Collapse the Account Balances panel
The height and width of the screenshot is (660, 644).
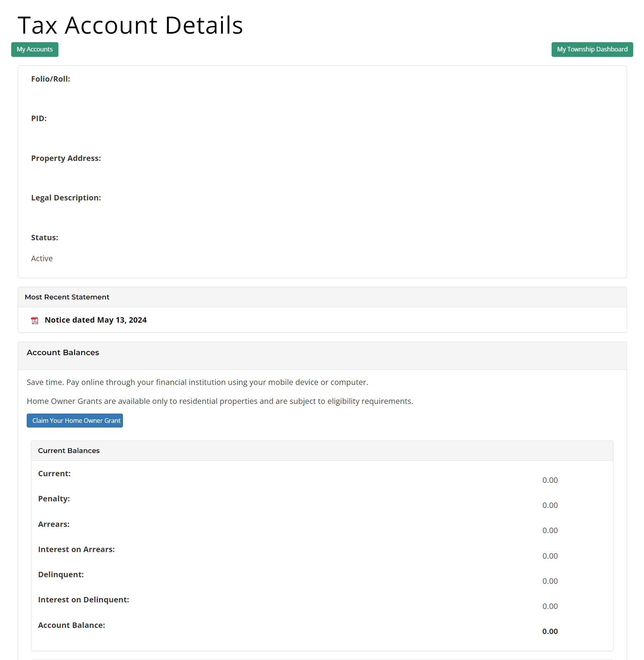point(63,352)
